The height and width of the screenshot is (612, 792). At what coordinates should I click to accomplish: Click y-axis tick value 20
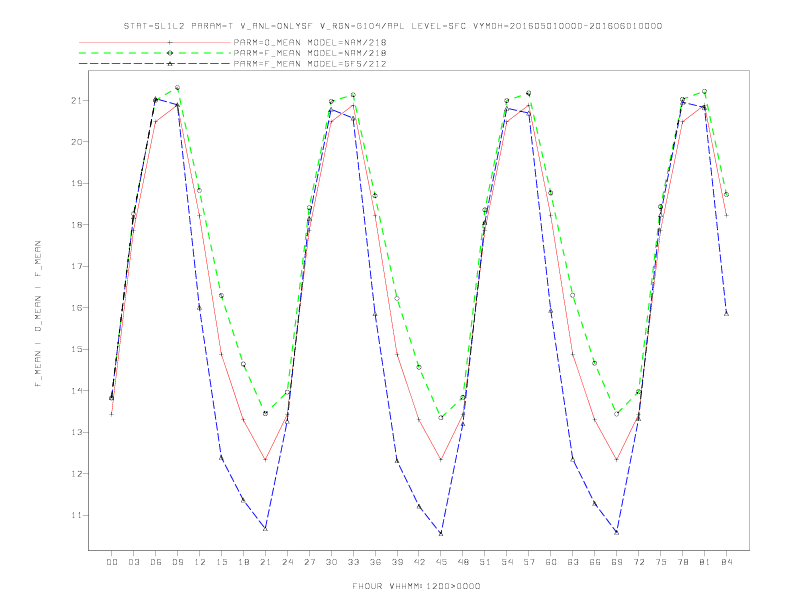click(x=76, y=142)
